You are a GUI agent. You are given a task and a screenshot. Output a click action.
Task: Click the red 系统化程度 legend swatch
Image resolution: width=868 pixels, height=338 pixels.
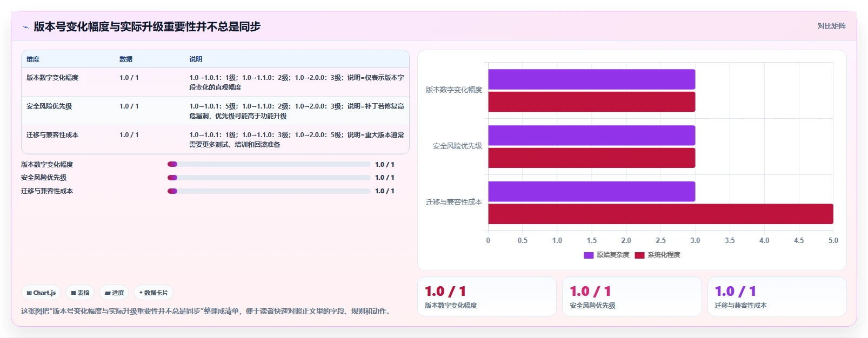[639, 255]
